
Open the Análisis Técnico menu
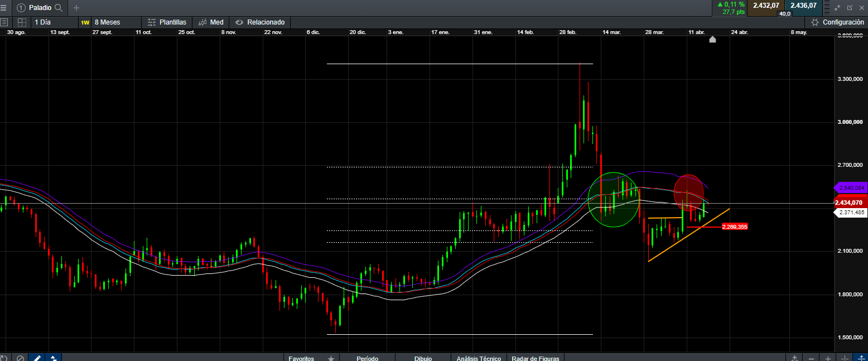[x=479, y=358]
